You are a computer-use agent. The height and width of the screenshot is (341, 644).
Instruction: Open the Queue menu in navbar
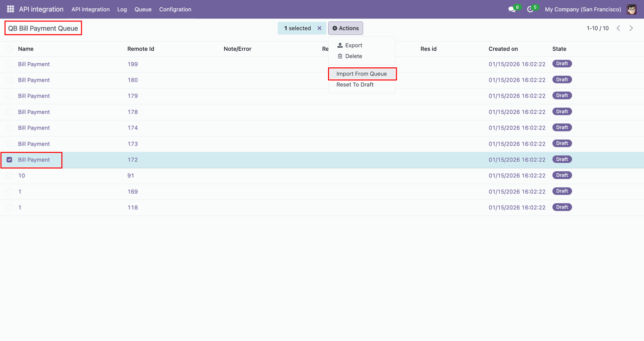coord(143,9)
